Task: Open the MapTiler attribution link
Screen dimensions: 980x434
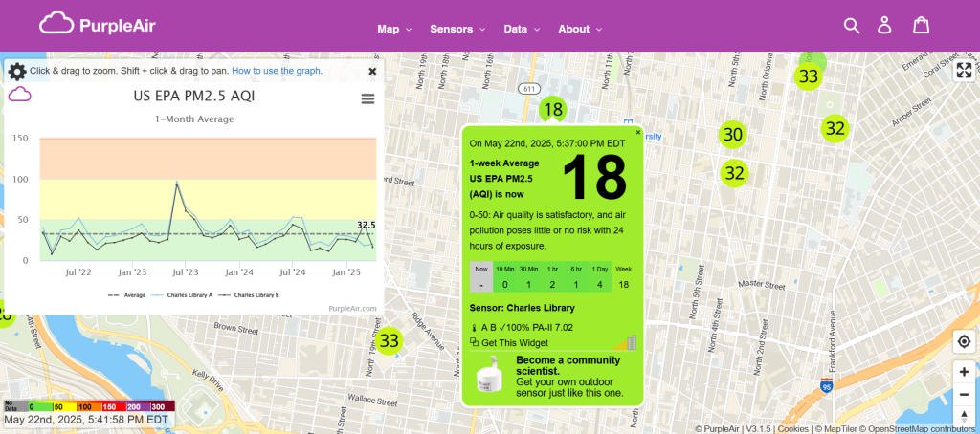Action: (x=835, y=429)
